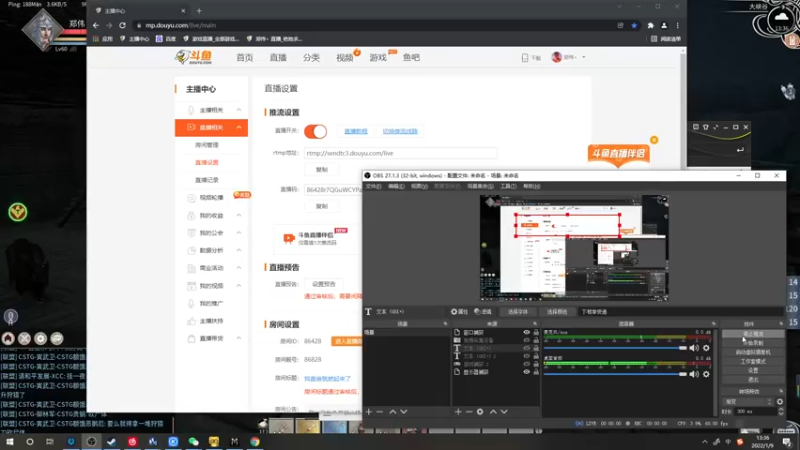Expand the 商业活动 sidebar section
Image resolution: width=800 pixels, height=450 pixels.
[x=239, y=268]
